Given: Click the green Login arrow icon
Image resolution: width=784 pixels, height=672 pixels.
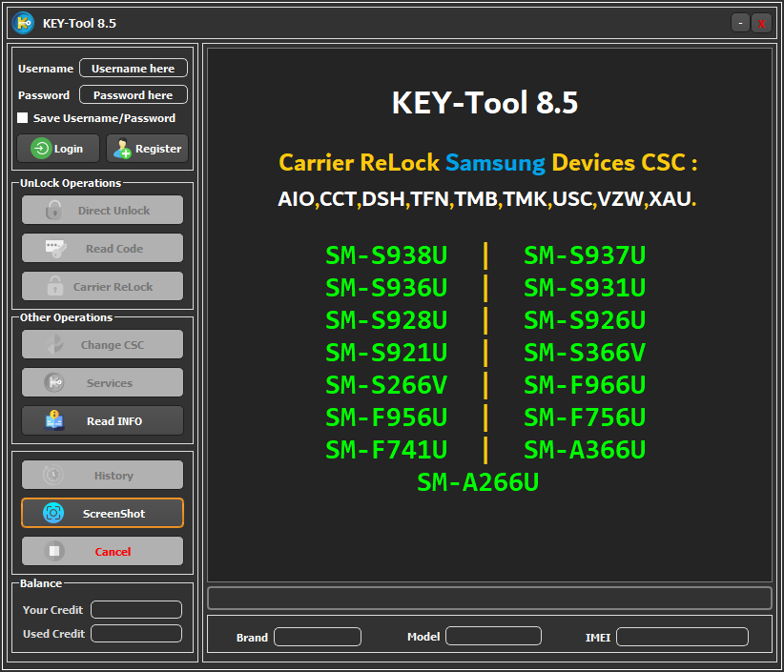Looking at the screenshot, I should point(41,149).
